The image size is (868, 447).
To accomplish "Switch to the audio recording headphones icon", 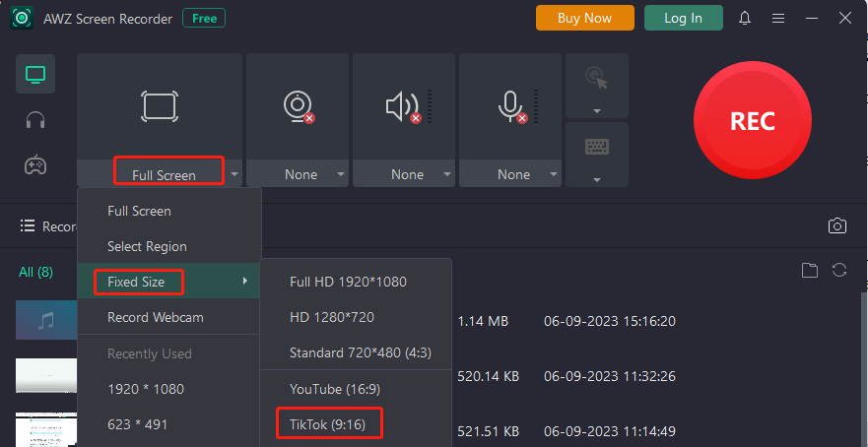I will [x=35, y=119].
